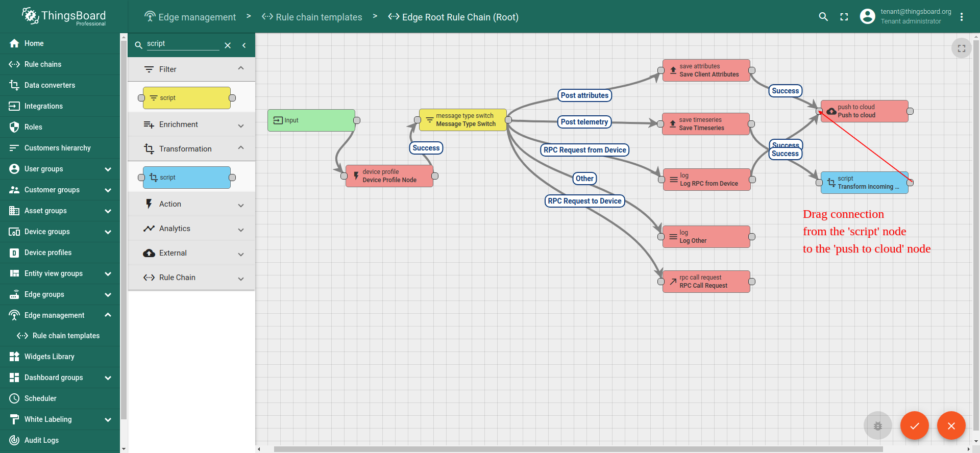Select the RPC Call Request node
The image size is (980, 453).
pos(706,282)
